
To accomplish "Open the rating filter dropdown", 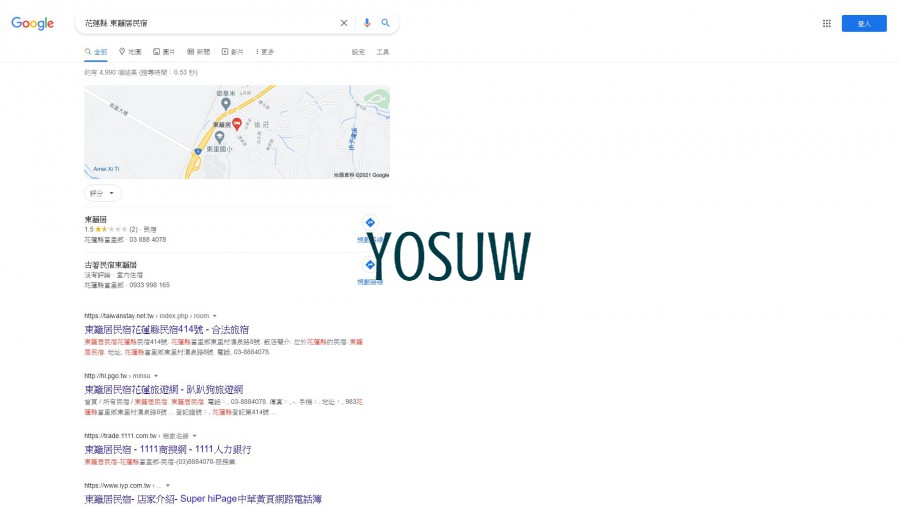I will point(103,193).
